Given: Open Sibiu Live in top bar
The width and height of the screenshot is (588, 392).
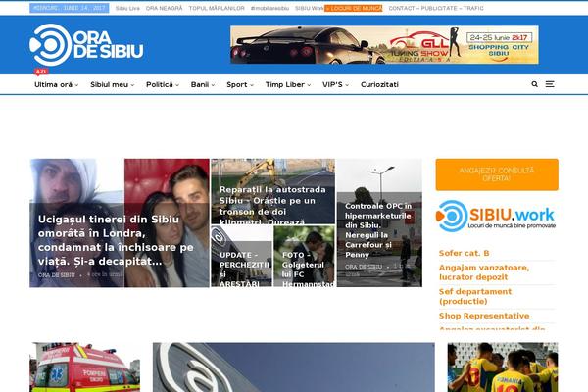Looking at the screenshot, I should point(127,8).
